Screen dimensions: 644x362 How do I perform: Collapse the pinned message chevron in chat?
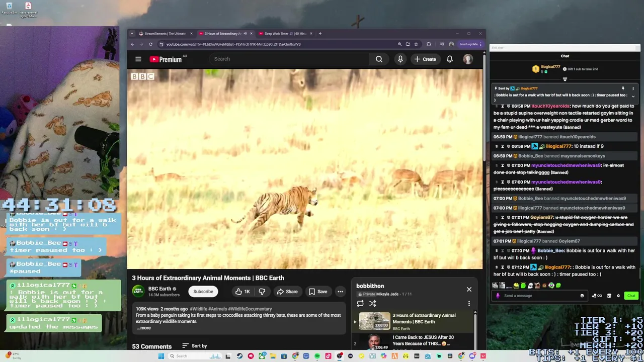click(x=633, y=96)
